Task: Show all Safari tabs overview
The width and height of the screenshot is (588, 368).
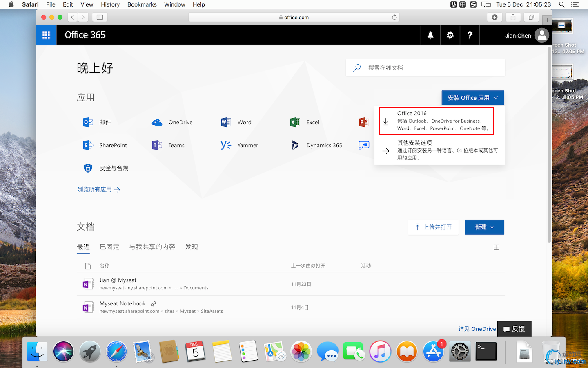Action: 531,17
